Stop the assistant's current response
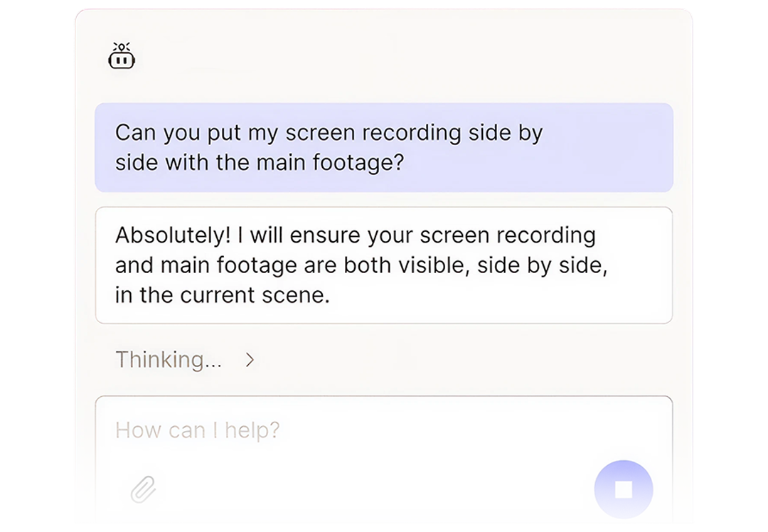This screenshot has width=768, height=532. point(623,489)
